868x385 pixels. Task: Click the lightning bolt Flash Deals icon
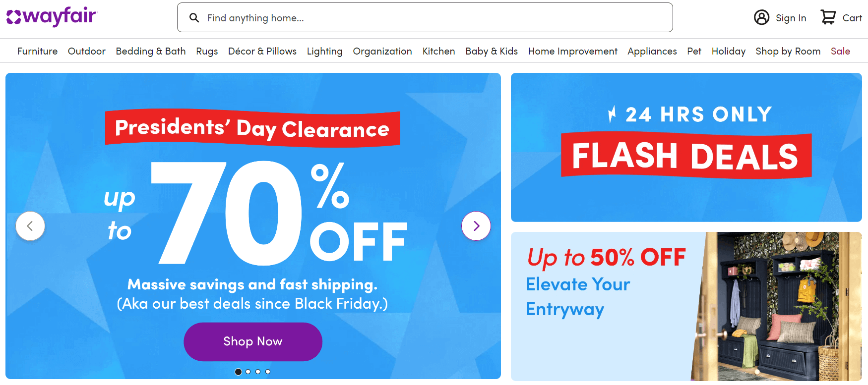pyautogui.click(x=613, y=113)
